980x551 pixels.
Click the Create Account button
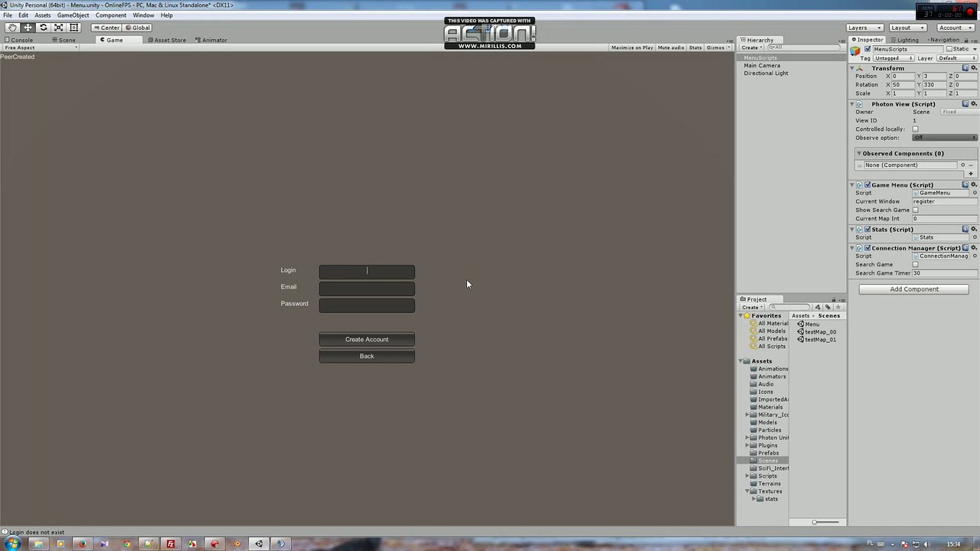pos(367,339)
